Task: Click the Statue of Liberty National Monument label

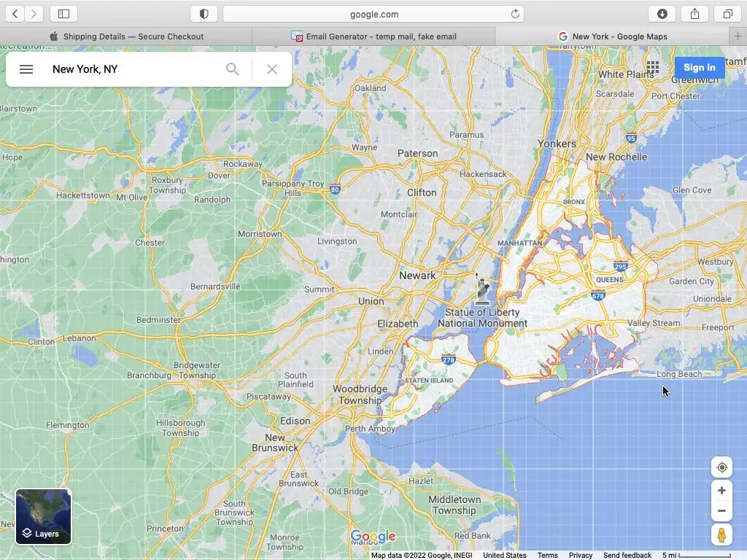Action: coord(483,318)
